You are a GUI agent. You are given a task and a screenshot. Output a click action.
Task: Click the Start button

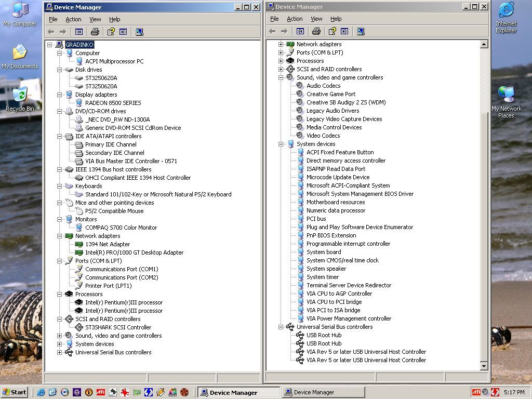pos(15,392)
